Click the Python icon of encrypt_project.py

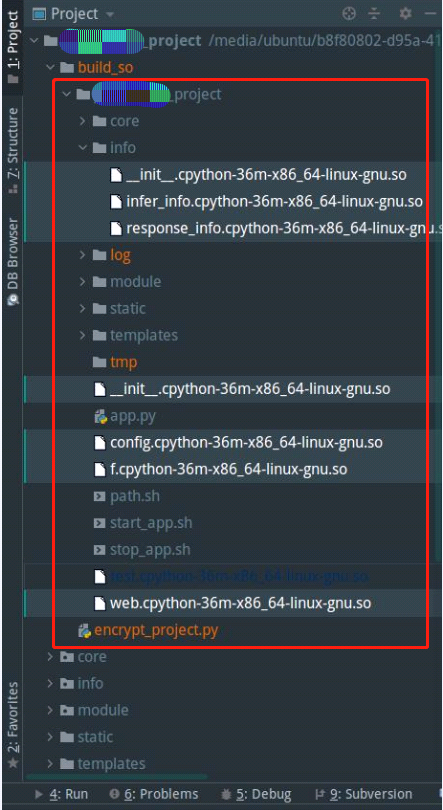pos(84,631)
